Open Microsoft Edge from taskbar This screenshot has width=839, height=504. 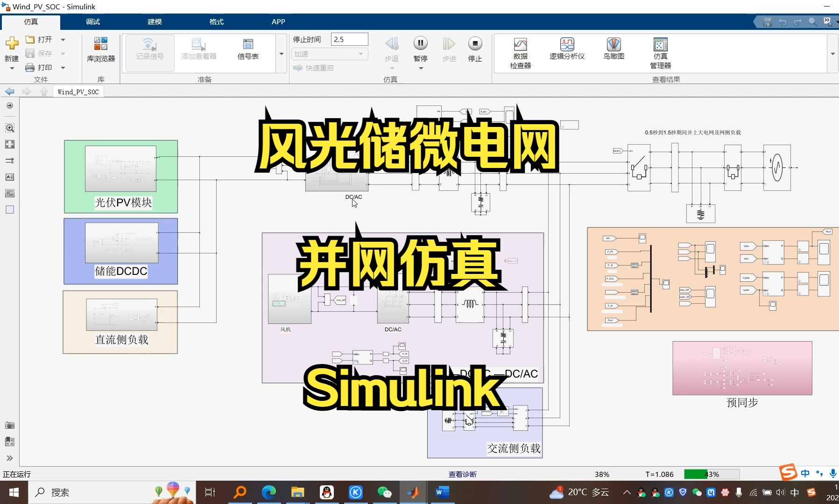[x=269, y=492]
